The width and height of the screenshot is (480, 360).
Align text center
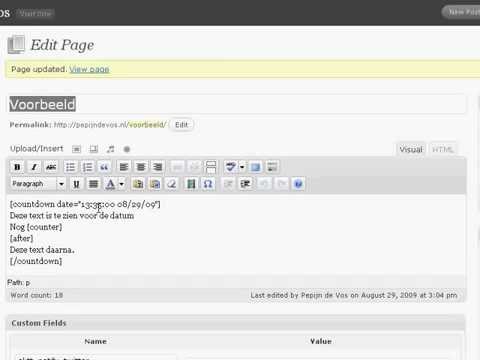(x=141, y=167)
